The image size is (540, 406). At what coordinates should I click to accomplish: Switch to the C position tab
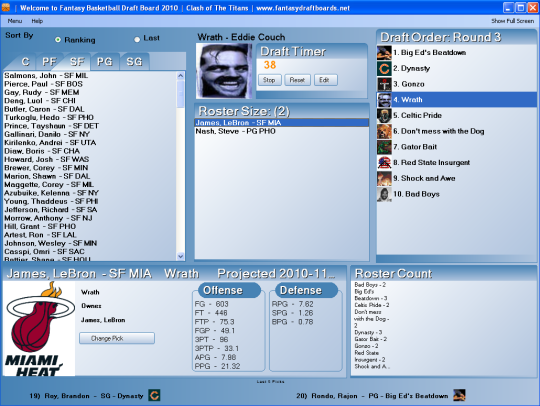25,62
